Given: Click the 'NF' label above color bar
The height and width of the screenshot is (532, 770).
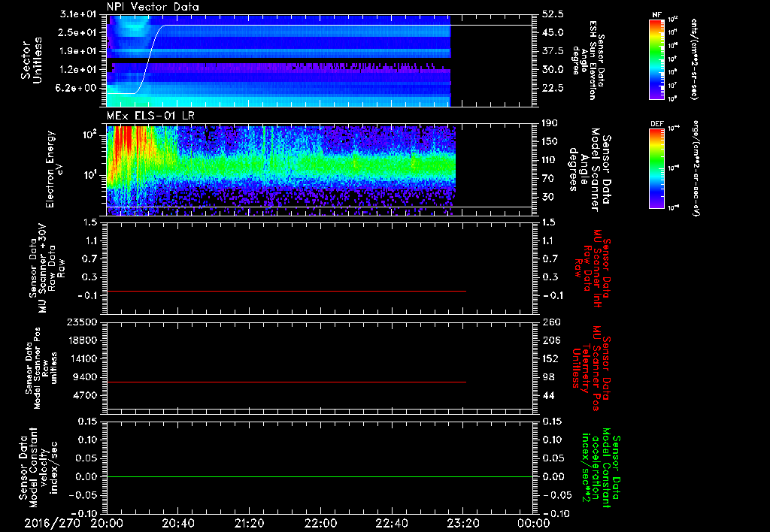Looking at the screenshot, I should 657,15.
